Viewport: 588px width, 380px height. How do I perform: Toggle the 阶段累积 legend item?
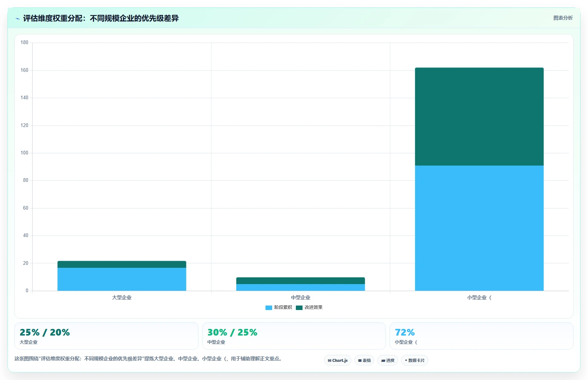279,307
